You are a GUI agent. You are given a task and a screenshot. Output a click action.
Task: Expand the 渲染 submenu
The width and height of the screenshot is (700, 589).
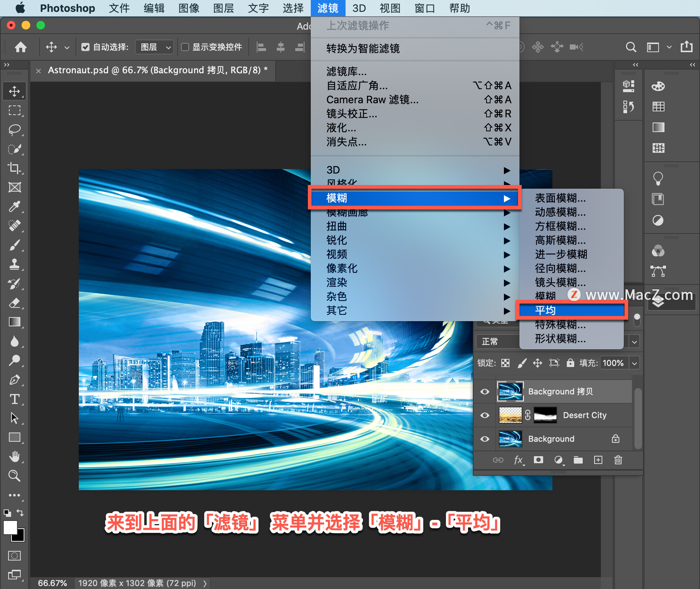click(x=415, y=282)
